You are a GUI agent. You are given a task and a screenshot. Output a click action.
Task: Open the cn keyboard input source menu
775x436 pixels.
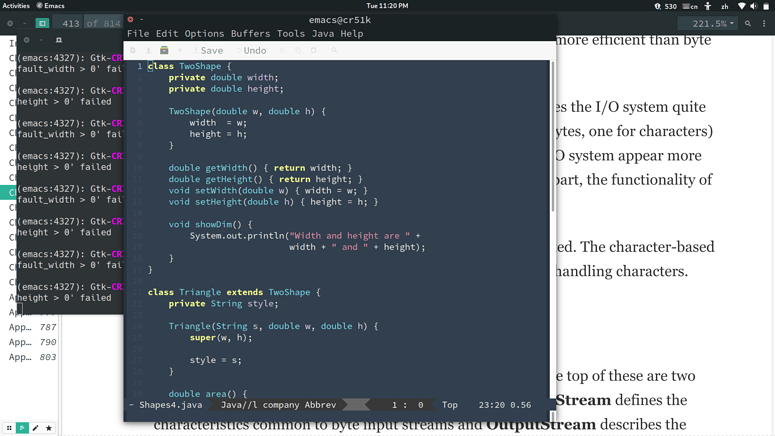coord(689,6)
